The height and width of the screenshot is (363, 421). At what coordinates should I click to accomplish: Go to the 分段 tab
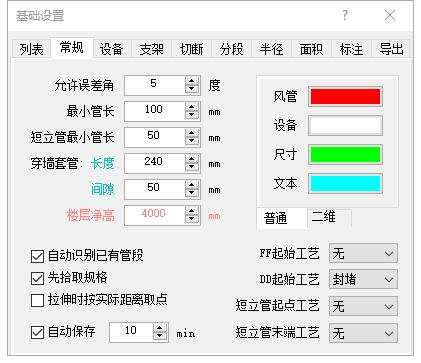click(232, 49)
